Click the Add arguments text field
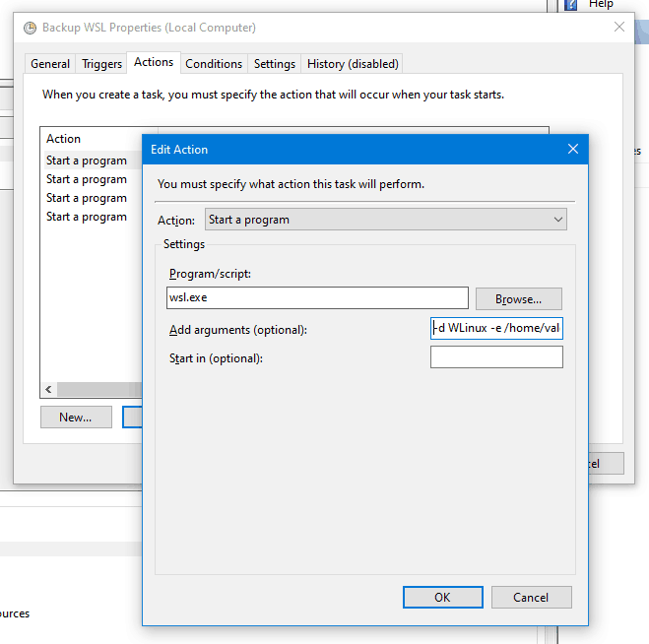 (496, 328)
